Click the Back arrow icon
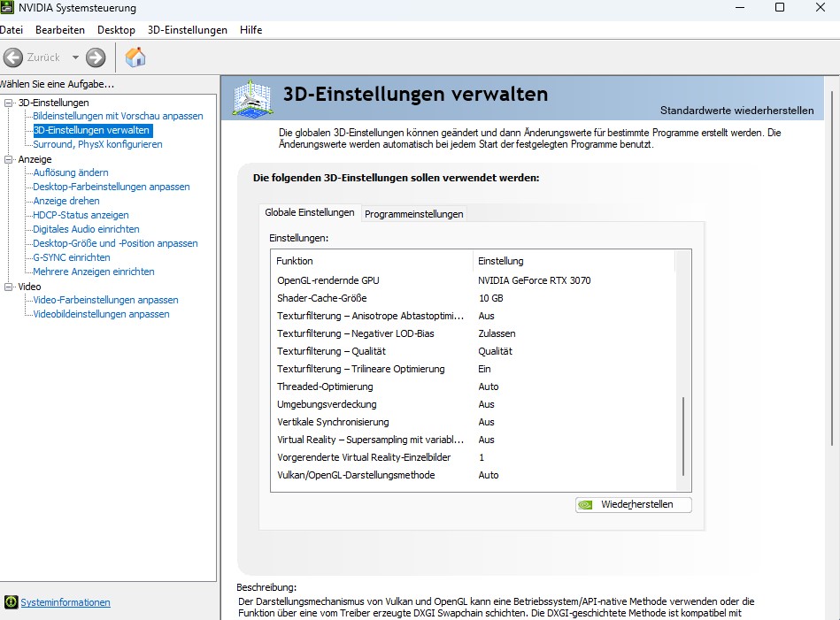 (13, 57)
